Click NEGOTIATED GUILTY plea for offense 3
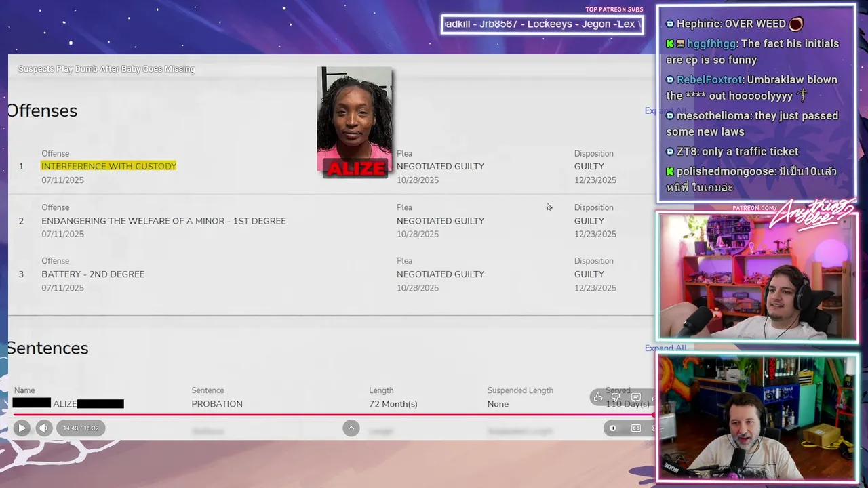The height and width of the screenshot is (488, 868). tap(440, 274)
